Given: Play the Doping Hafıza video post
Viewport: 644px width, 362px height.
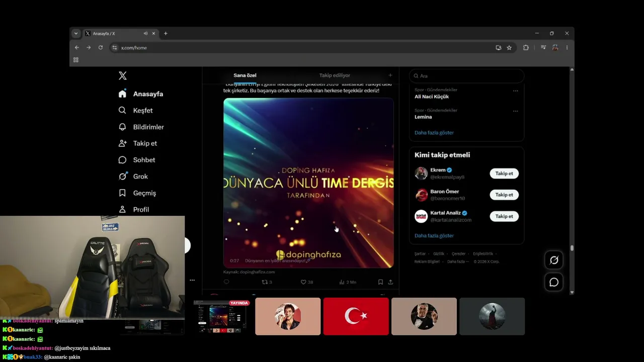Looking at the screenshot, I should coord(308,183).
